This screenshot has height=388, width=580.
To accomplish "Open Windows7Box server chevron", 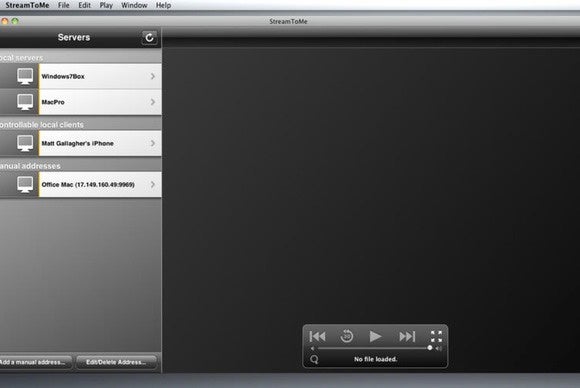I will click(x=153, y=76).
